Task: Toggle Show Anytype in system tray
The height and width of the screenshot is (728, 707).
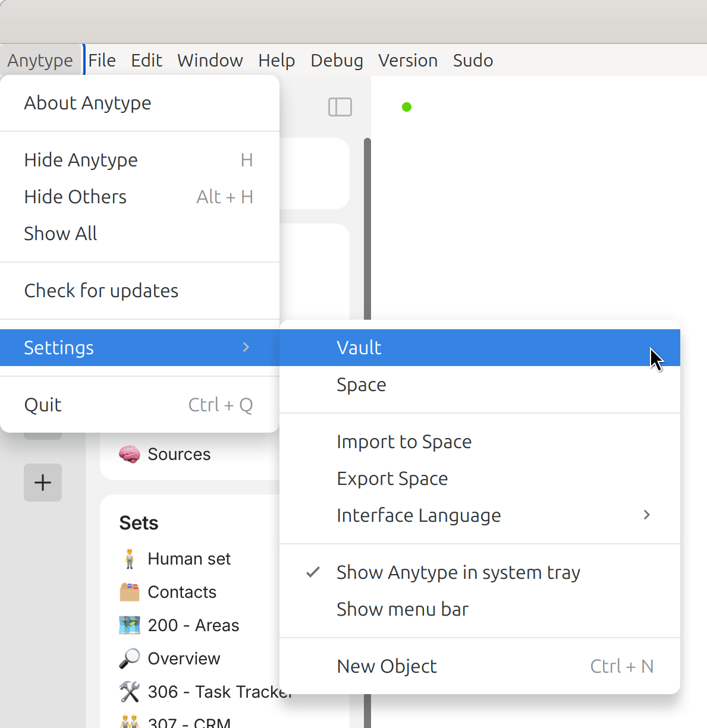Action: (480, 572)
